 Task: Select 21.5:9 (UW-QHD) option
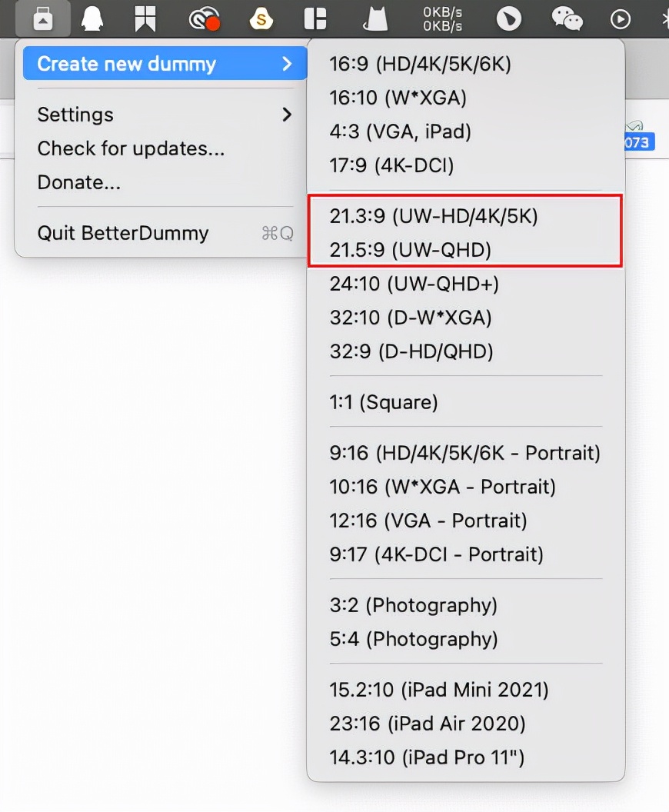pyautogui.click(x=465, y=250)
